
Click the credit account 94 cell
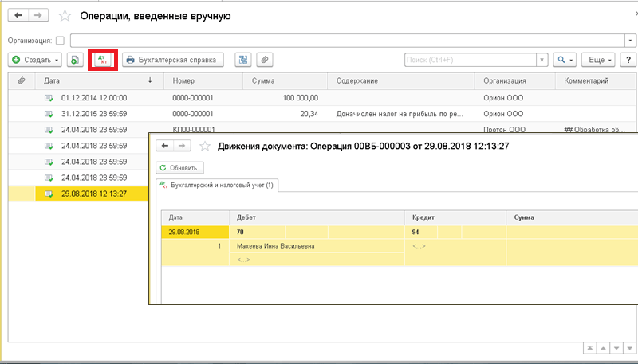[x=421, y=233]
